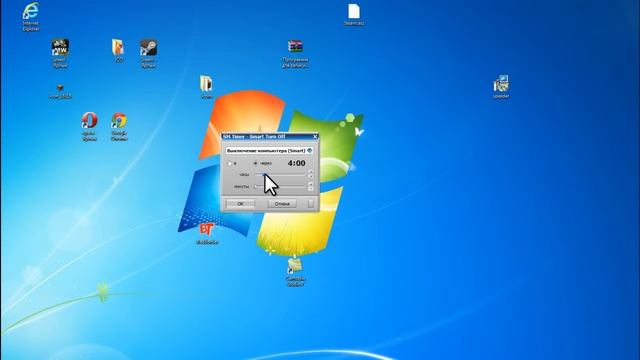This screenshot has width=640, height=360.
Task: Click the Отмена cancel button
Action: point(282,204)
